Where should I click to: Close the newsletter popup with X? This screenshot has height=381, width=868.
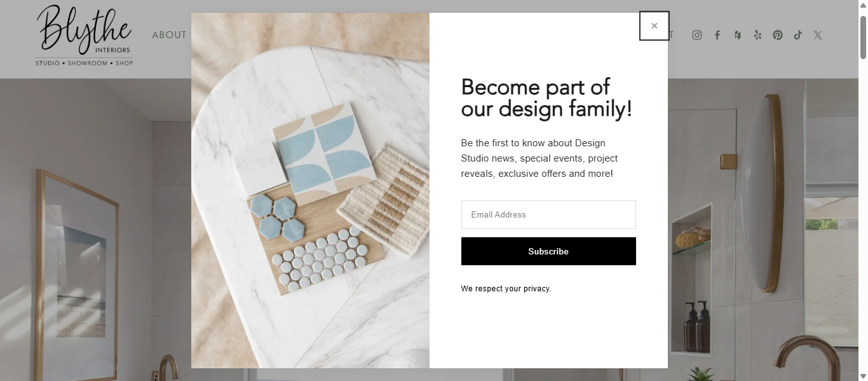tap(654, 26)
